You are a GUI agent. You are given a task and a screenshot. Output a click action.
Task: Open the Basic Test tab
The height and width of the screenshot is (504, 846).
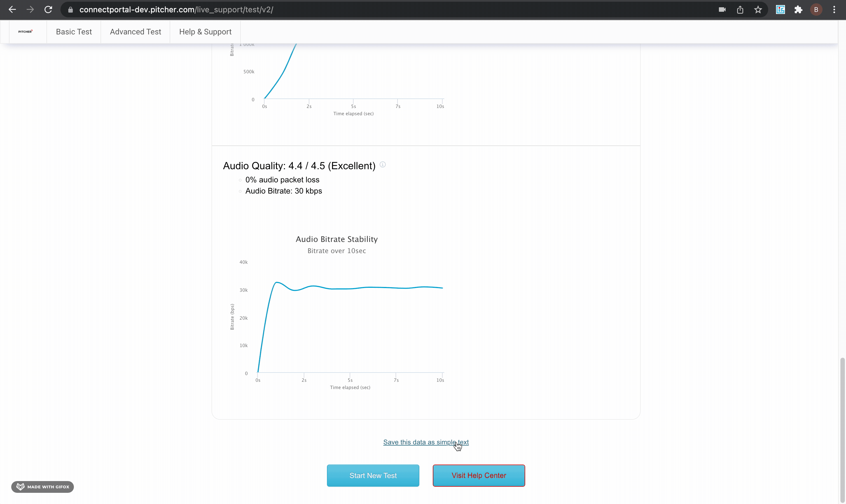tap(74, 32)
